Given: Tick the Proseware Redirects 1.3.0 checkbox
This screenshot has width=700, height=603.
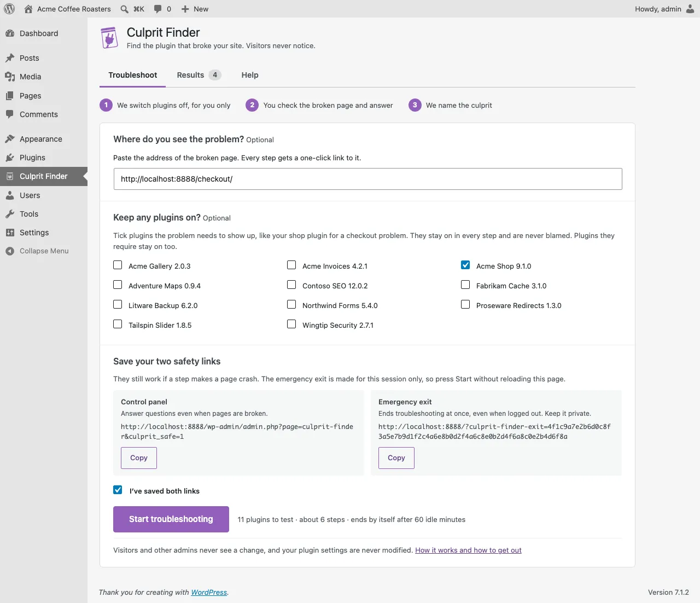Looking at the screenshot, I should (465, 305).
